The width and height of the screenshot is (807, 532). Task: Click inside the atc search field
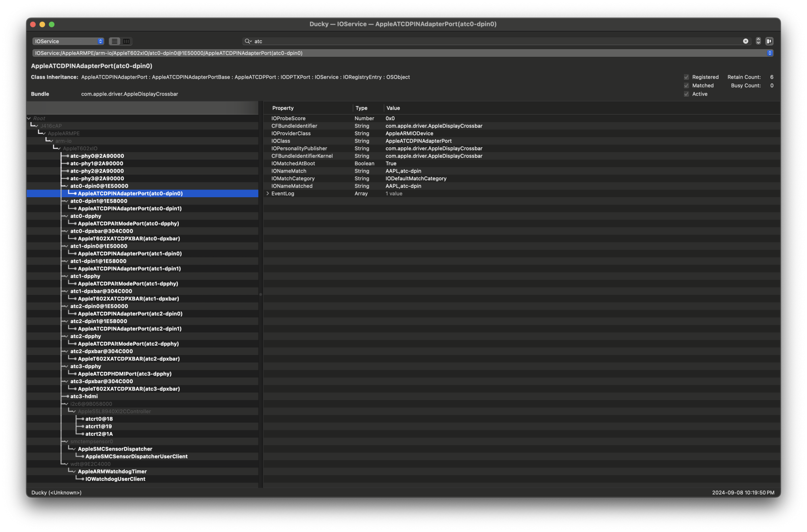click(282, 41)
